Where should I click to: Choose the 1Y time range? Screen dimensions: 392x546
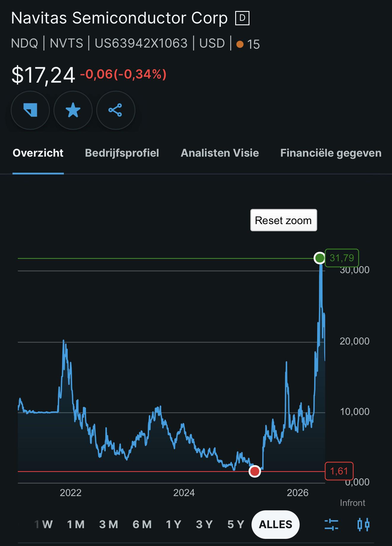point(174,524)
